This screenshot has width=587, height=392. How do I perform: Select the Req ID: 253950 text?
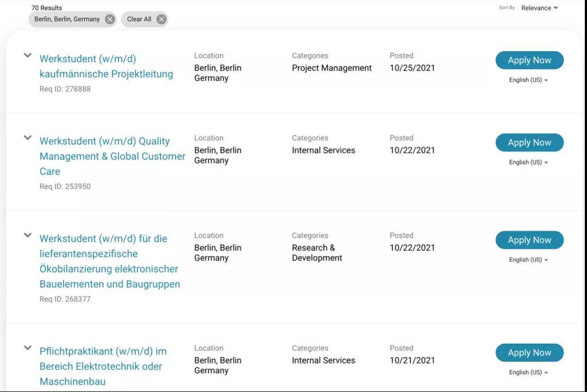click(x=65, y=186)
